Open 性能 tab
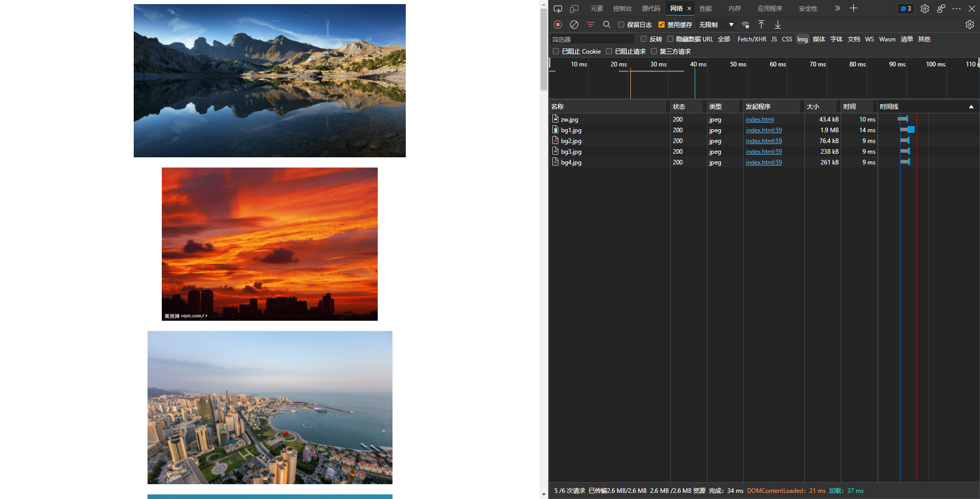The height and width of the screenshot is (499, 980). pos(705,9)
